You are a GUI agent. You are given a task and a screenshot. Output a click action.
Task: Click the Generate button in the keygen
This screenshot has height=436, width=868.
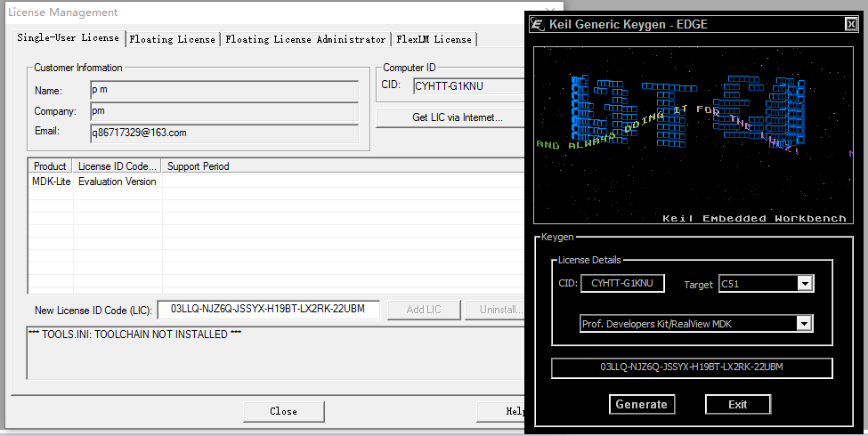[x=642, y=404]
